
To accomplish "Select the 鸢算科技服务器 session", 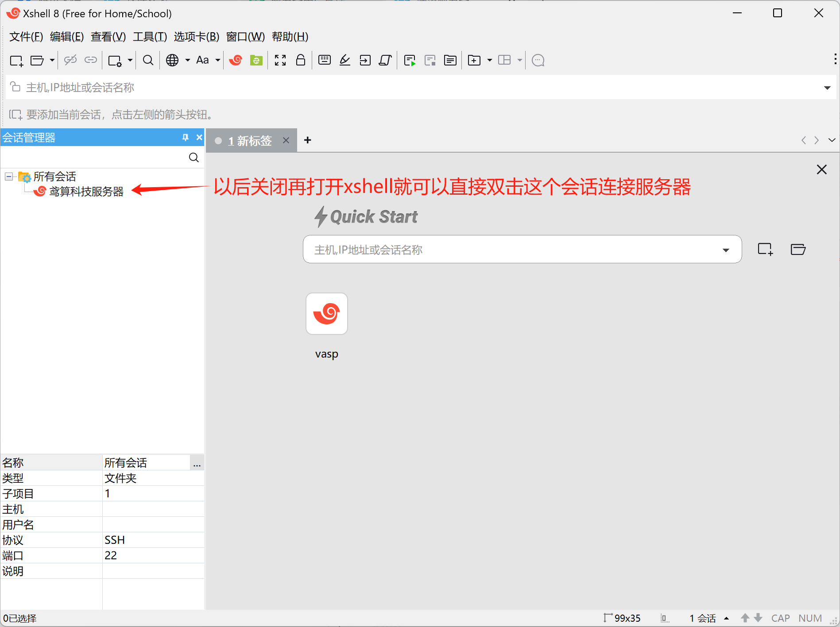I will [86, 192].
